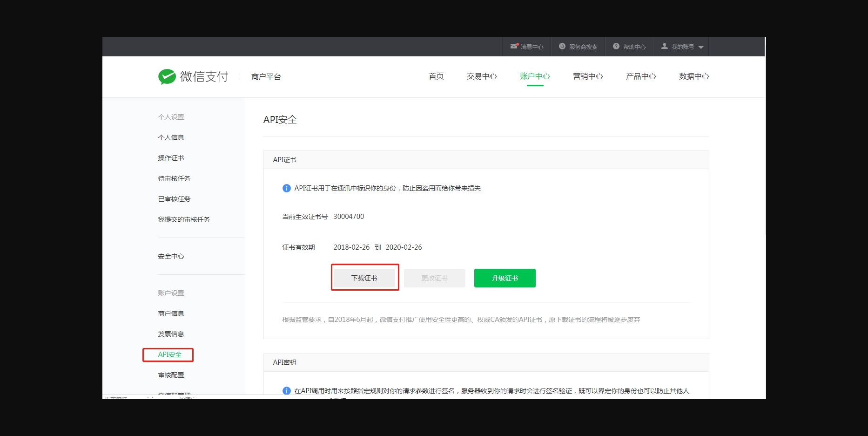
Task: Open 个人信息 in the sidebar
Action: pos(171,137)
